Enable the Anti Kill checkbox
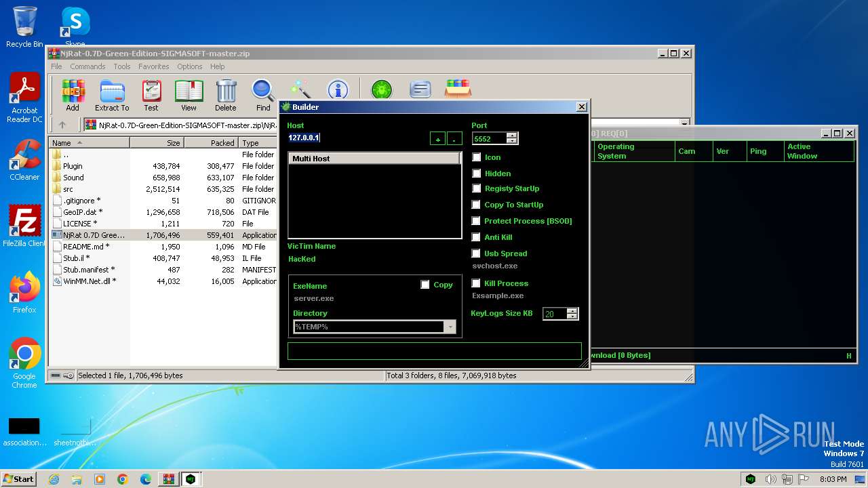 pos(477,237)
